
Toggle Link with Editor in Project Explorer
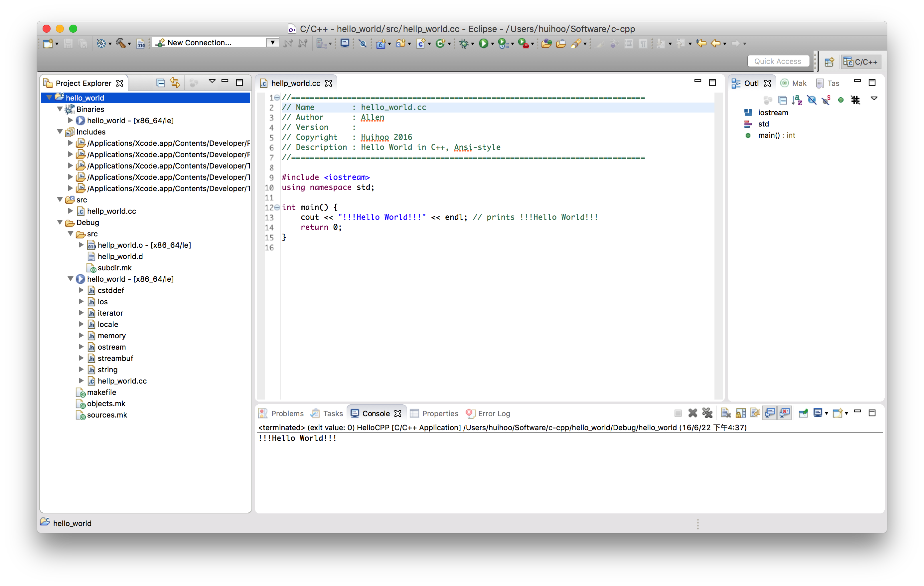point(175,83)
